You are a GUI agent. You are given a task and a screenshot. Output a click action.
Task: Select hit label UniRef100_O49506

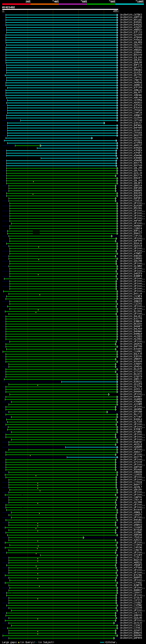point(131,82)
